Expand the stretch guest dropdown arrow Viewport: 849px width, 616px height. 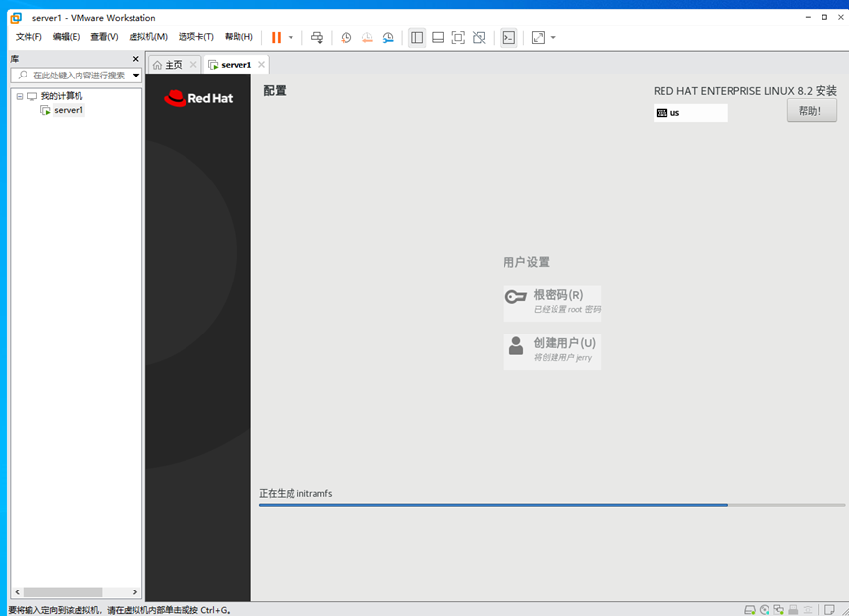click(x=553, y=38)
